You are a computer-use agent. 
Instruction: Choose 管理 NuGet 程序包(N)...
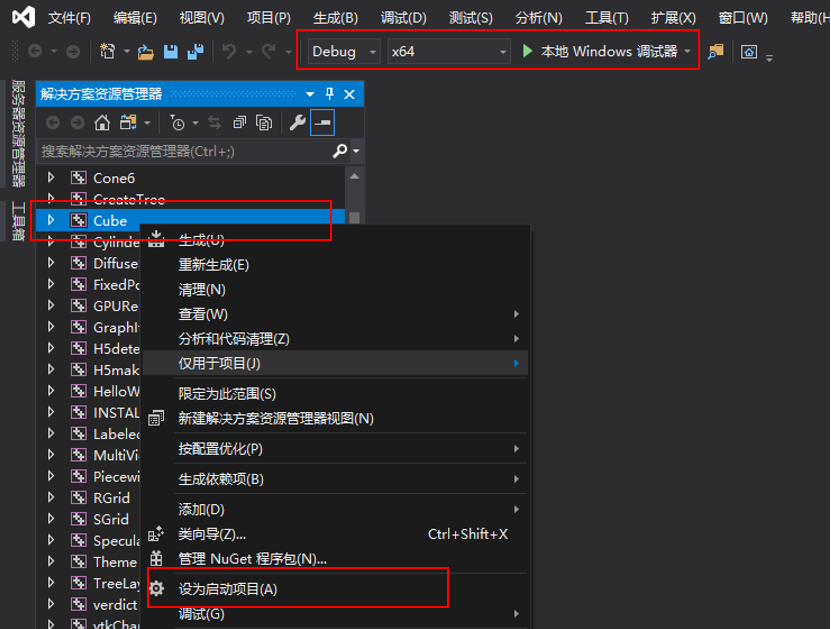pos(335,559)
